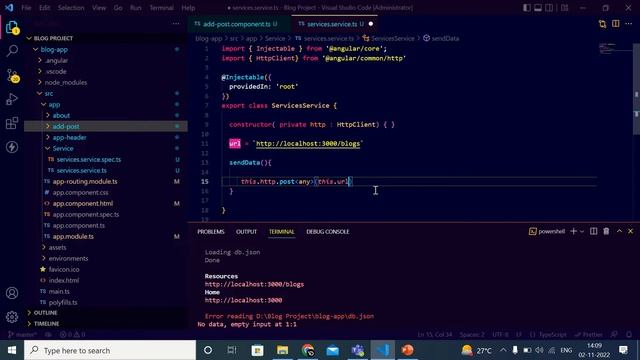Open File Explorer from the taskbar
The height and width of the screenshot is (360, 640).
coord(282,350)
